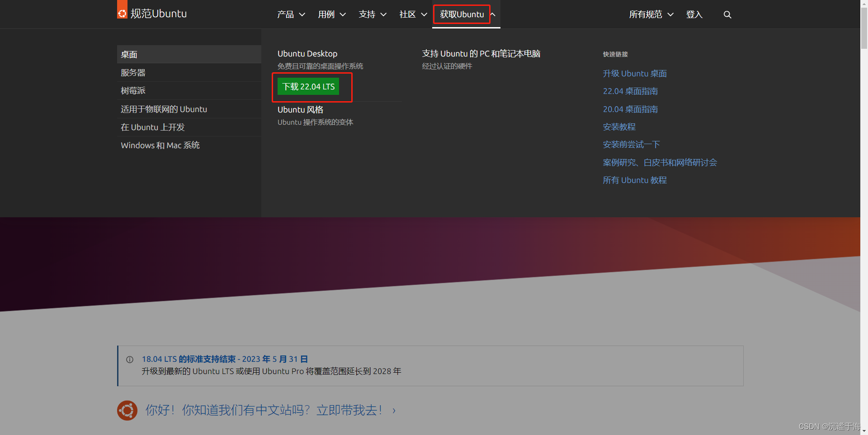The height and width of the screenshot is (435, 868).
Task: Open the 22.04 桌面指南 link
Action: pyautogui.click(x=630, y=91)
